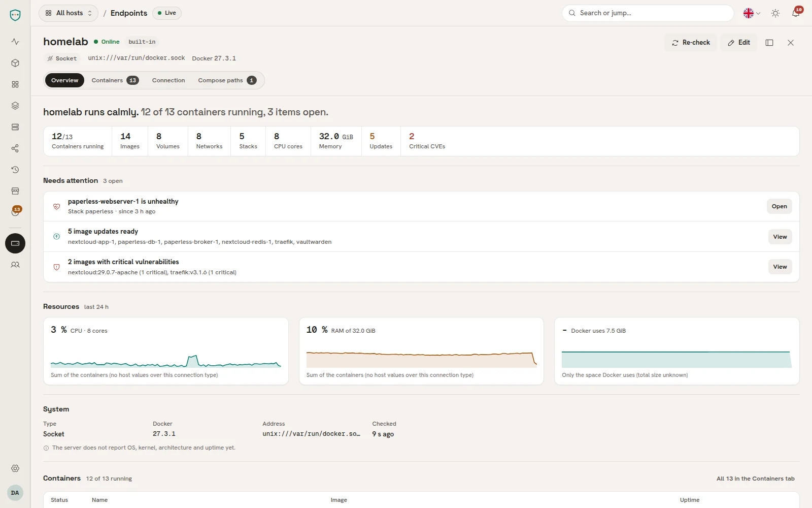Select the active endpoints sidebar icon
812x508 pixels.
[15, 243]
